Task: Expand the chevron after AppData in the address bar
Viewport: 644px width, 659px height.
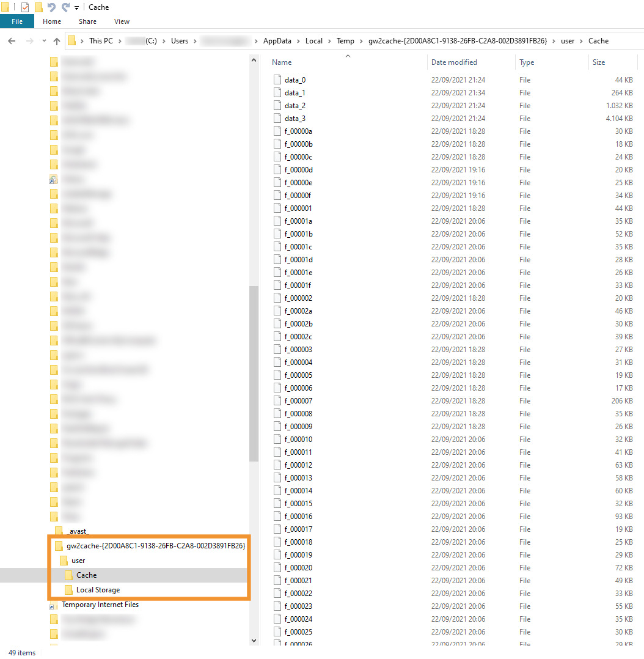Action: pos(299,41)
